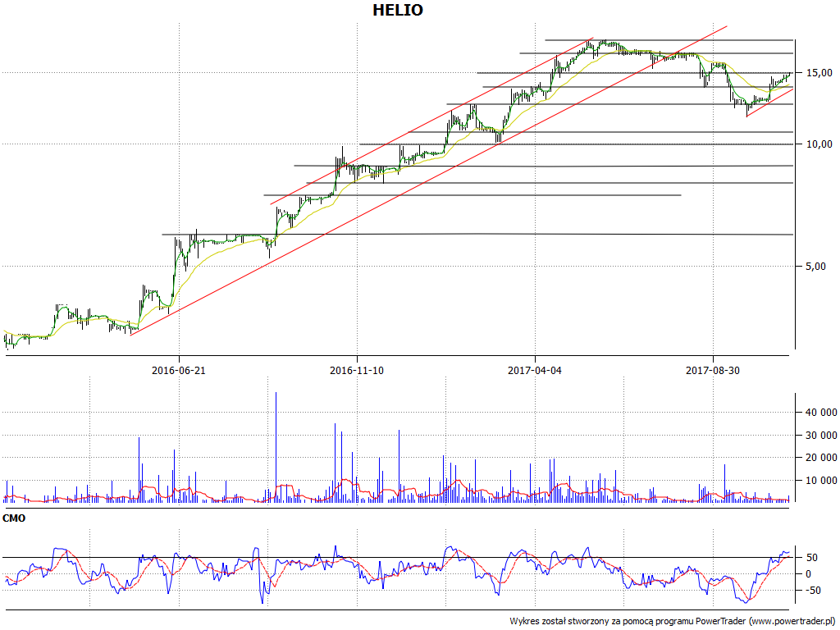Viewport: 840px width, 630px height.
Task: Select the 2017-04-04 date label
Action: click(x=535, y=370)
